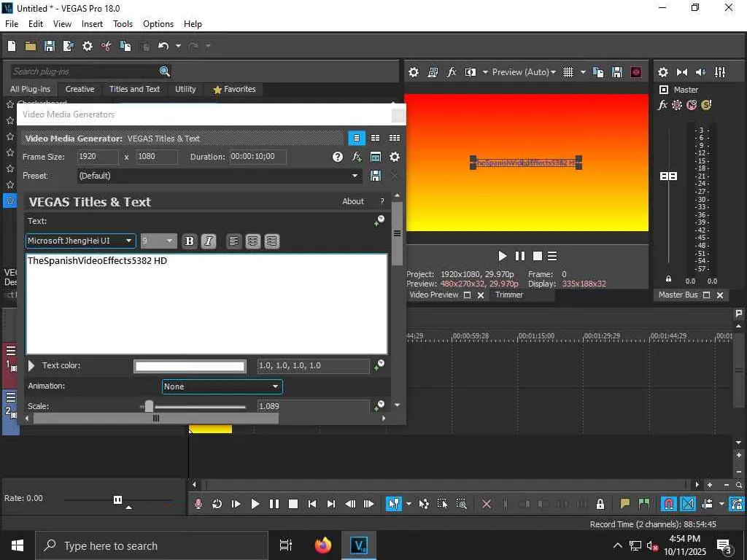Screen dimensions: 747x560
Task: Select the Favorites tab
Action: [234, 89]
